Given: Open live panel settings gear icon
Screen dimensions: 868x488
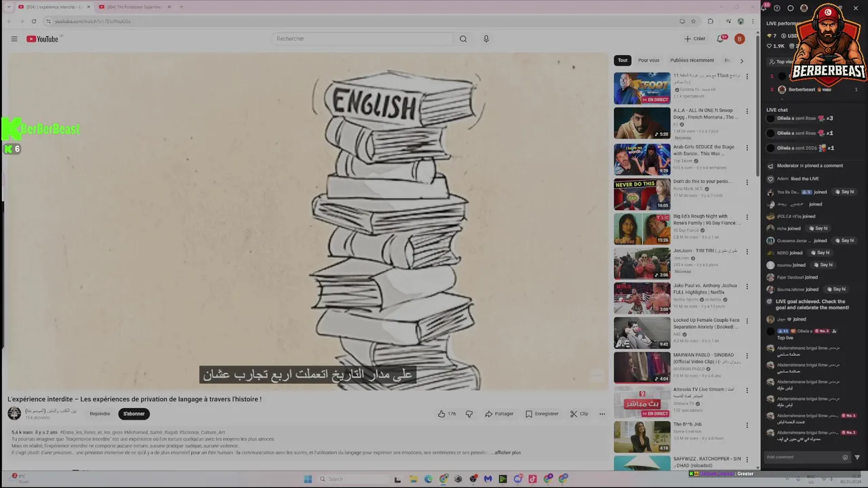Looking at the screenshot, I should (791, 8).
